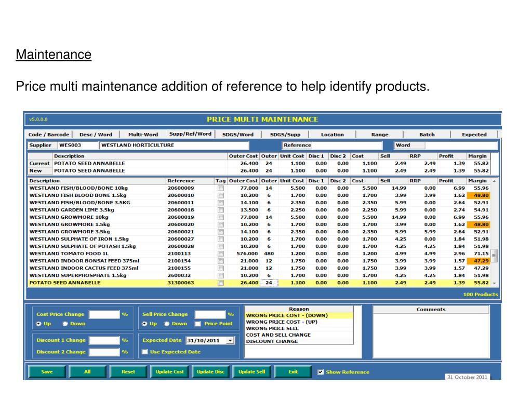
Task: Click the Save button
Action: [47, 371]
